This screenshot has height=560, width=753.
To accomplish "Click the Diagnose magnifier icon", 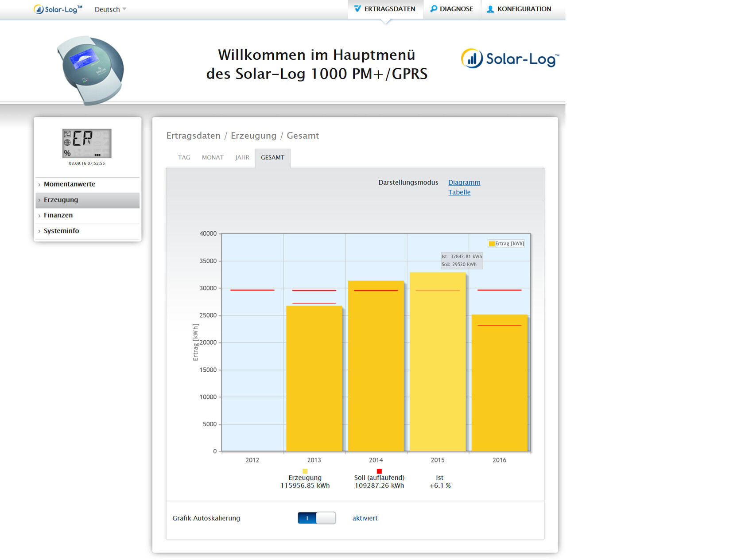I will [433, 9].
